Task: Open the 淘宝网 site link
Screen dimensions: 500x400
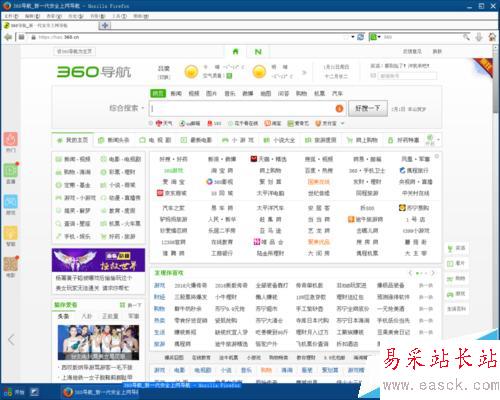Action: pyautogui.click(x=221, y=170)
